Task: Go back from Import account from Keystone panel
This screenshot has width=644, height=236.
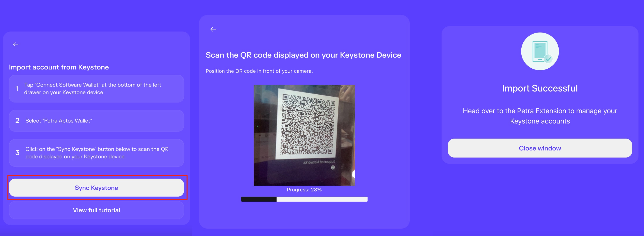Action: click(16, 44)
